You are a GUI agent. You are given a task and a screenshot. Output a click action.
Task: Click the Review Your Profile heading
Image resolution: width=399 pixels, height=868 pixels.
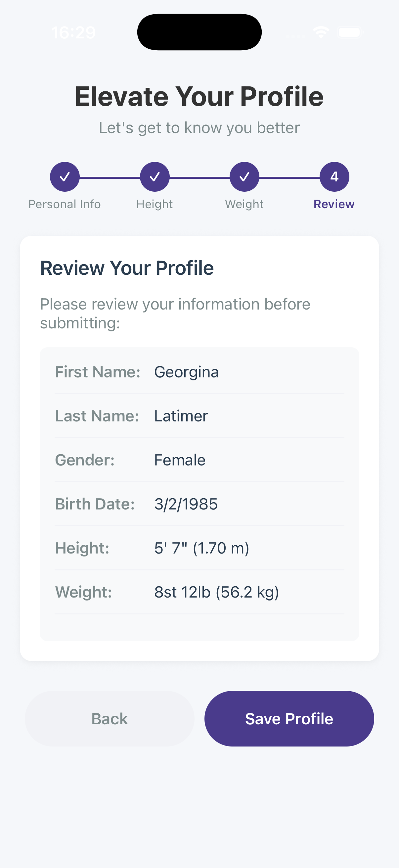(127, 267)
